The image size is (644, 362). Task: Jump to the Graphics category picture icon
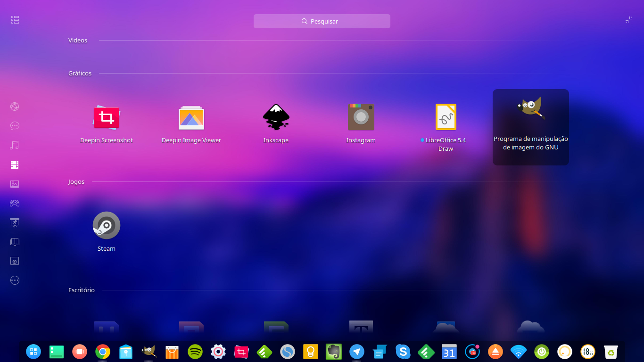click(x=15, y=184)
